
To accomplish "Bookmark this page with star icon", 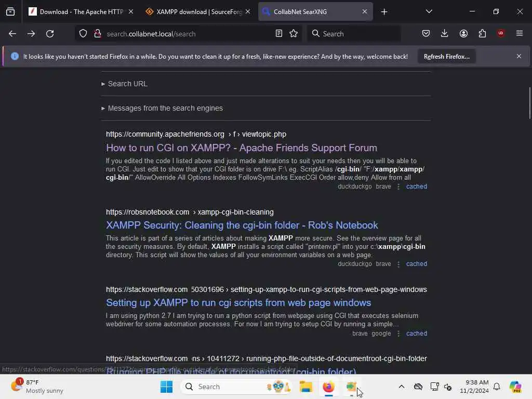I will pyautogui.click(x=294, y=33).
